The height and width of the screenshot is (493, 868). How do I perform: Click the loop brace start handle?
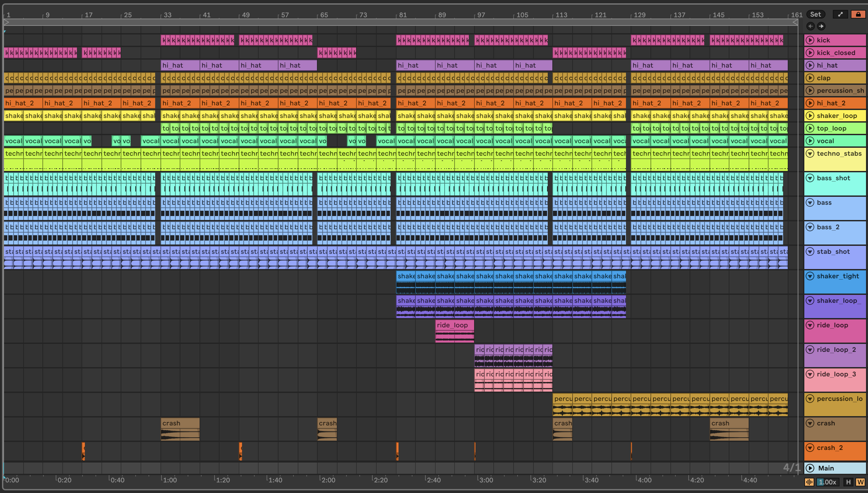(x=6, y=22)
